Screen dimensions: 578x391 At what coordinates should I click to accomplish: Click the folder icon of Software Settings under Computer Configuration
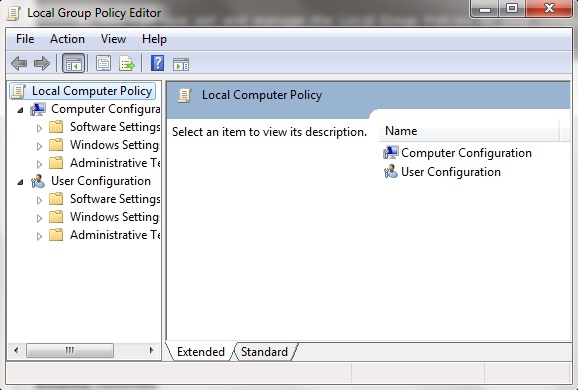point(56,127)
